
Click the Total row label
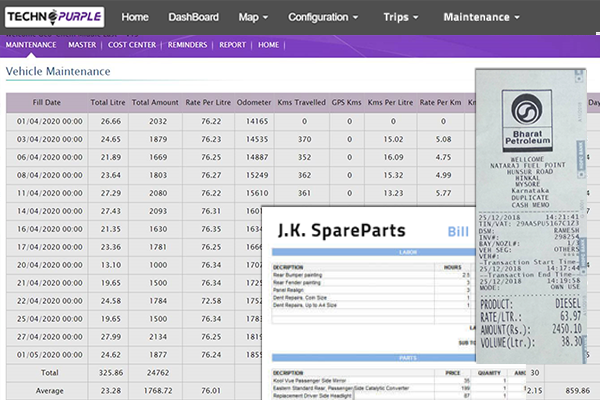coord(50,373)
